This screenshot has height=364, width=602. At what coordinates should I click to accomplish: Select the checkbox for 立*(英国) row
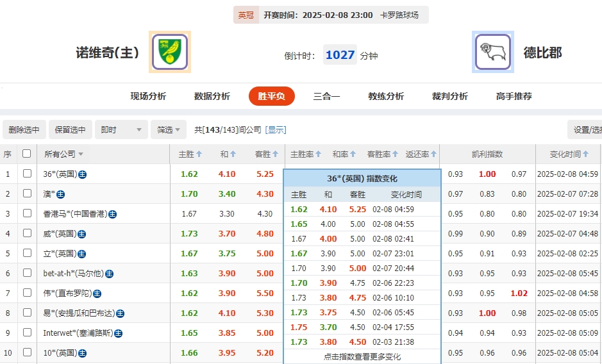[x=26, y=253]
